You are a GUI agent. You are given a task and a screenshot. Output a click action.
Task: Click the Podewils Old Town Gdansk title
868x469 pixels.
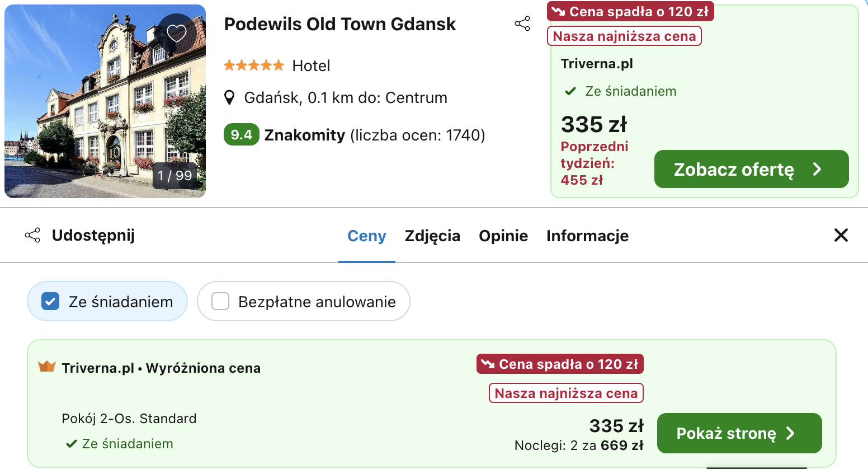coord(340,24)
